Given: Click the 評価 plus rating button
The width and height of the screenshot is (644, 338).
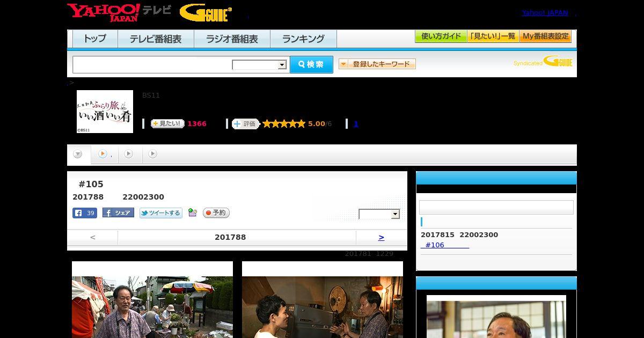Looking at the screenshot, I should tap(246, 123).
